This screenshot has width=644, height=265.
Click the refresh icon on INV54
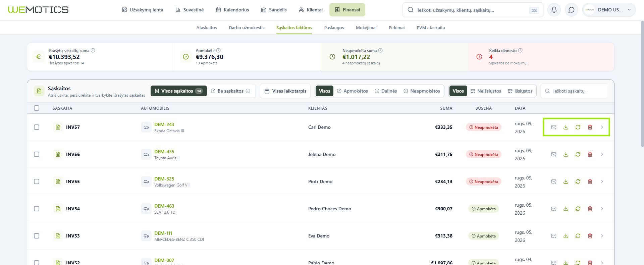coord(578,209)
